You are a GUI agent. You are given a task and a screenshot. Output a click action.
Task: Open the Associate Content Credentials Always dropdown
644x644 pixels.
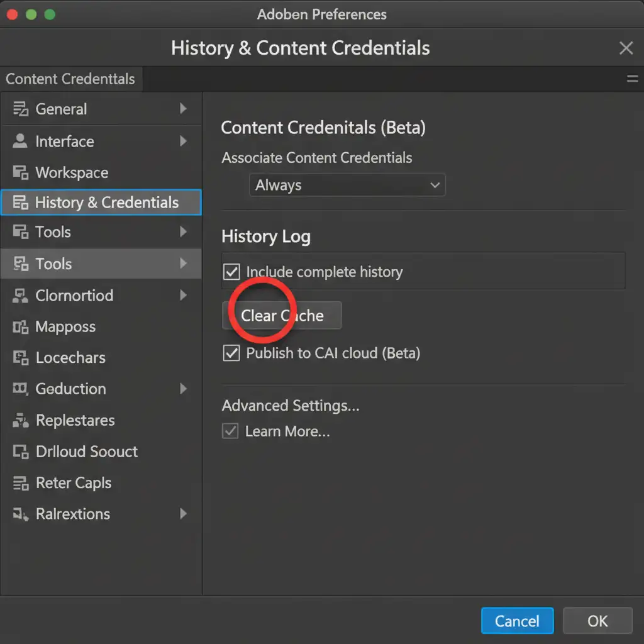point(347,186)
